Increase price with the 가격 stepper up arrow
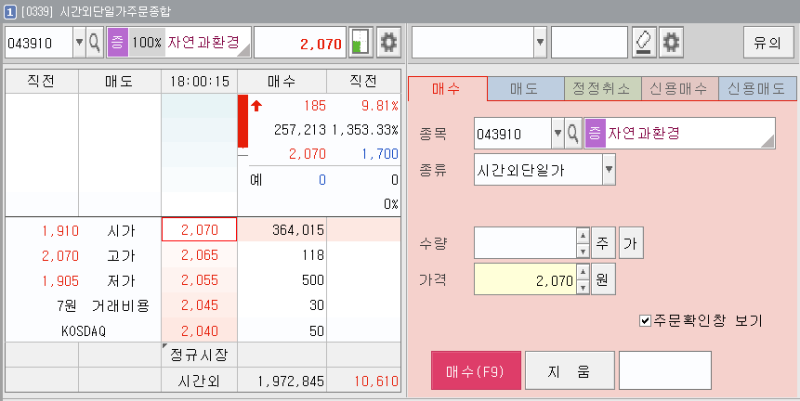Viewport: 800px width, 401px height. click(x=583, y=271)
